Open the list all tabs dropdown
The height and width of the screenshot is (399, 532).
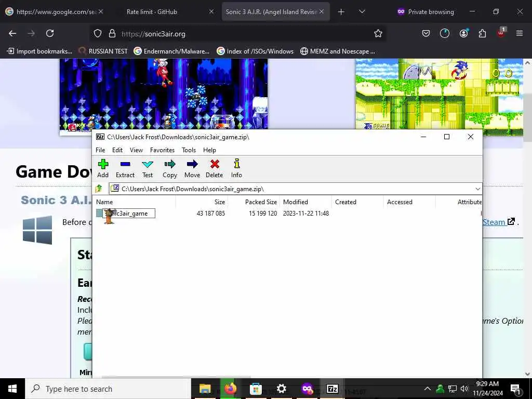pos(362,11)
